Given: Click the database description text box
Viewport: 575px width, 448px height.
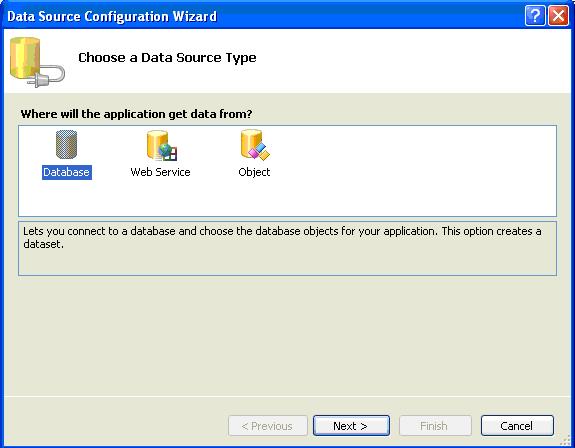Looking at the screenshot, I should coord(288,248).
